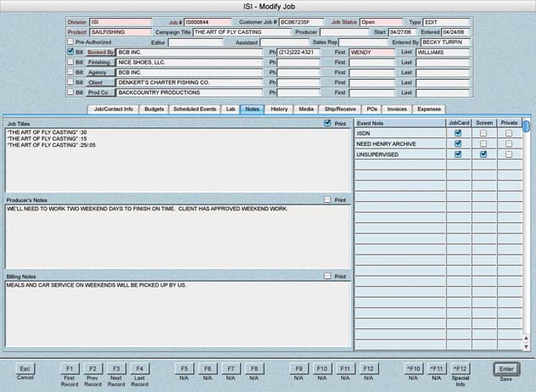This screenshot has width=536, height=392.
Task: Switch to the Budgets tab
Action: pyautogui.click(x=154, y=109)
